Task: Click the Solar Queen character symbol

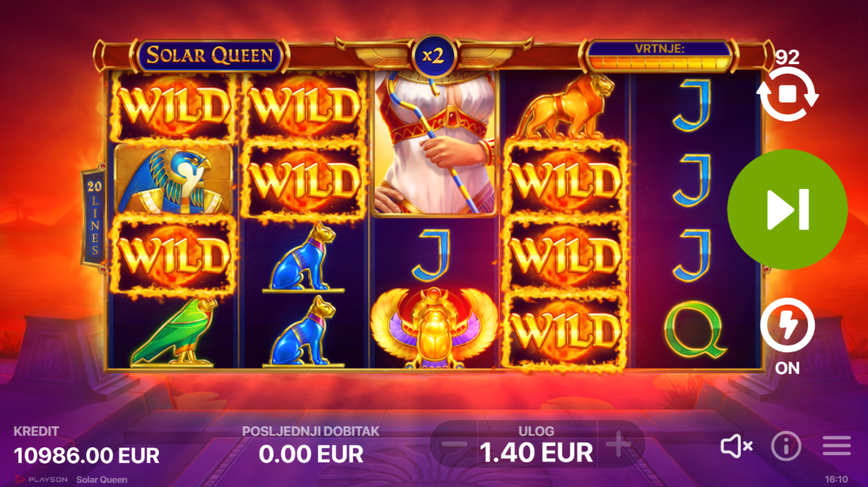Action: (434, 143)
